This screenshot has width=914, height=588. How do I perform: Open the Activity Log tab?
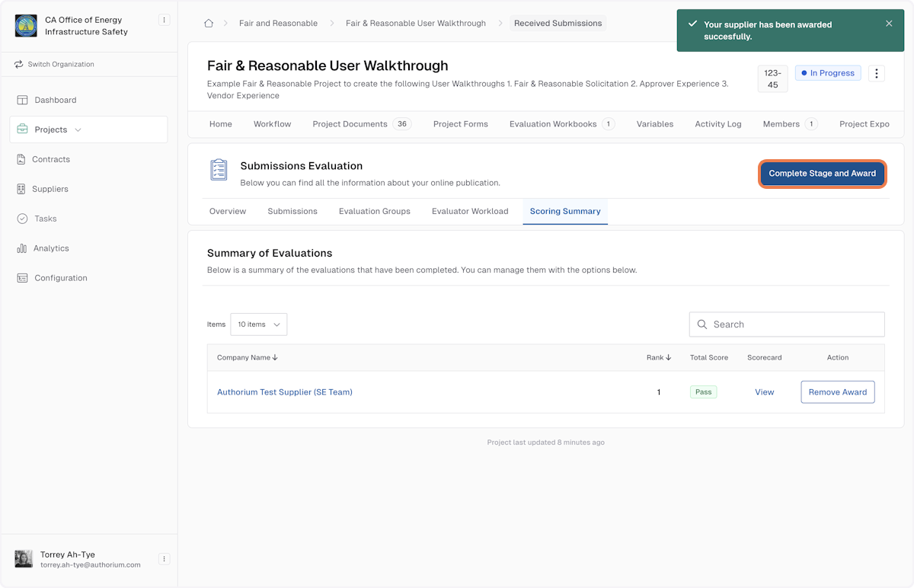tap(718, 124)
